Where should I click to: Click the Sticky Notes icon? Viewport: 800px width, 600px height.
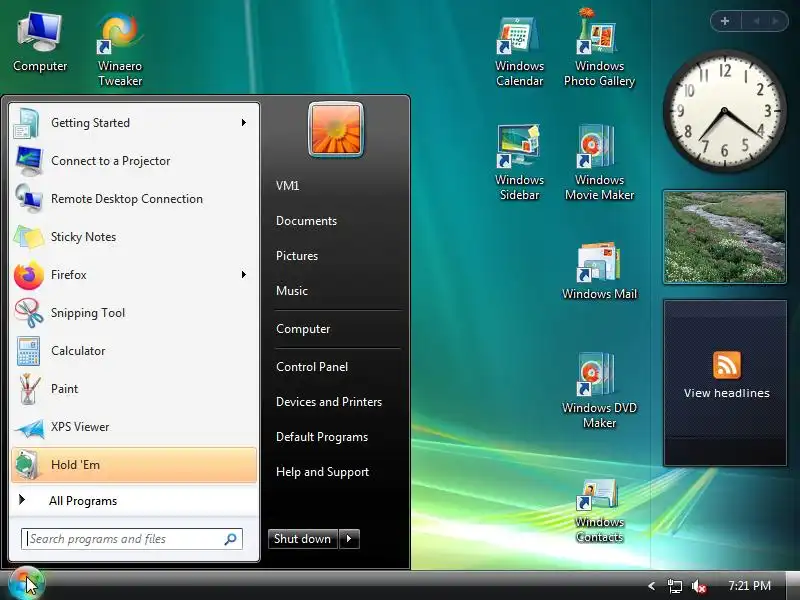[x=29, y=237]
